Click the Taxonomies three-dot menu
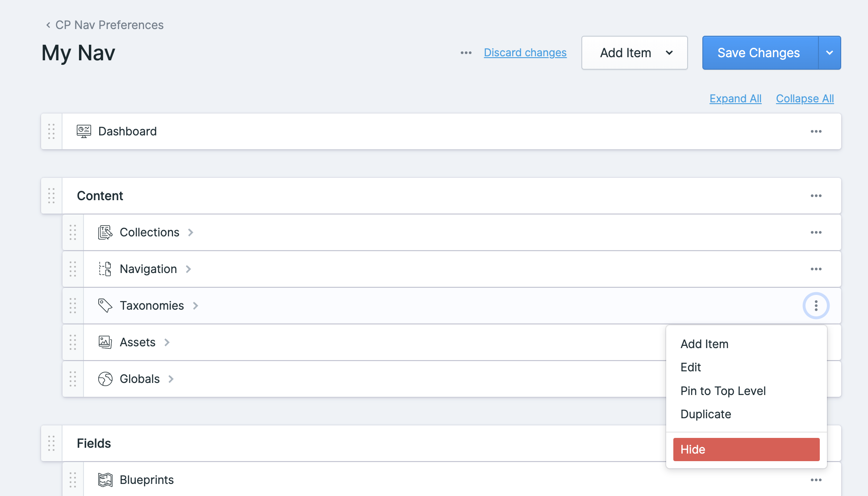 (816, 306)
